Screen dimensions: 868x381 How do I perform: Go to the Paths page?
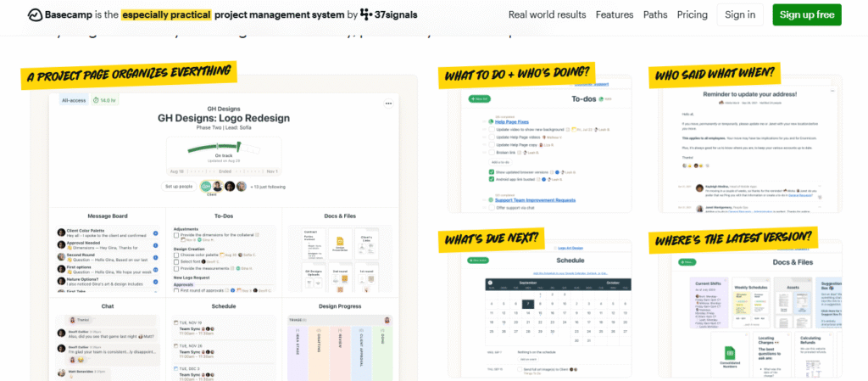(655, 15)
